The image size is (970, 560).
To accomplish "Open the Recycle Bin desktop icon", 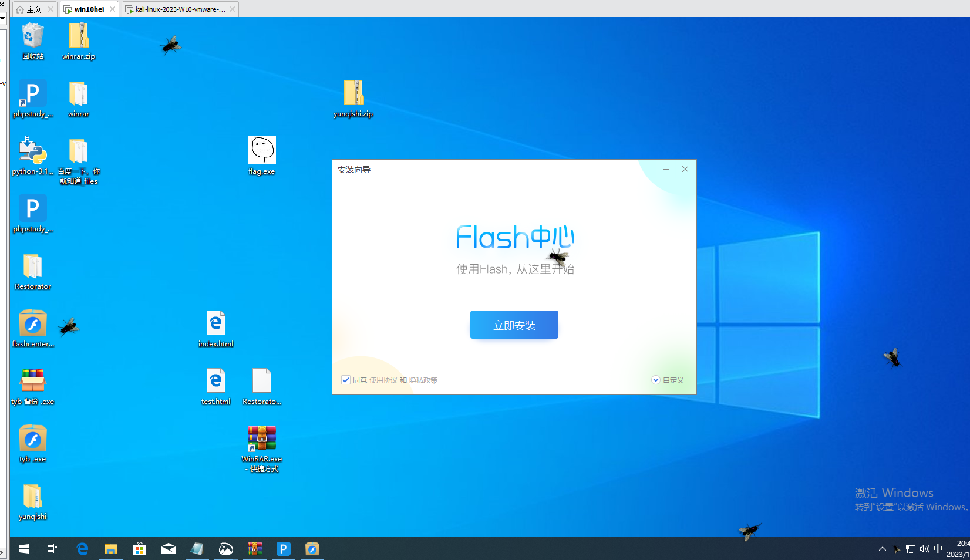I will tap(33, 41).
